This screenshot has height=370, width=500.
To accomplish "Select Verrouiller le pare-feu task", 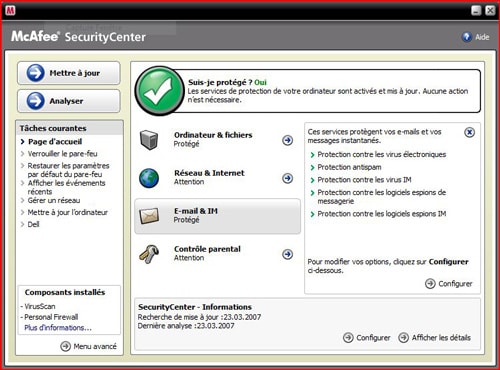I will click(62, 154).
